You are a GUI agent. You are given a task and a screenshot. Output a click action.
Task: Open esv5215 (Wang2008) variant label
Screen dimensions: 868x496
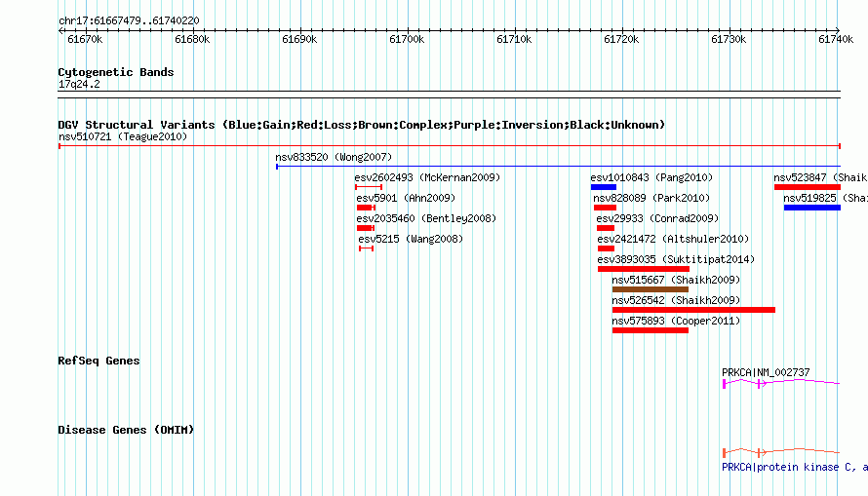tap(411, 239)
